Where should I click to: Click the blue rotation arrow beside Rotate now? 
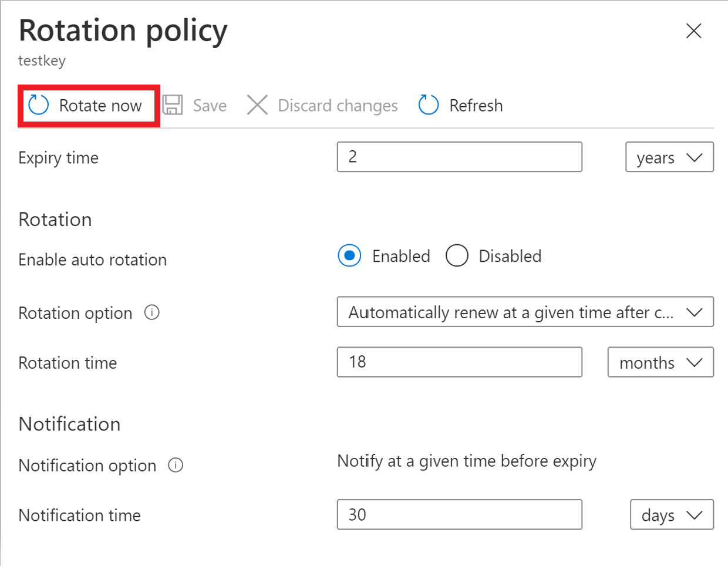coord(38,105)
